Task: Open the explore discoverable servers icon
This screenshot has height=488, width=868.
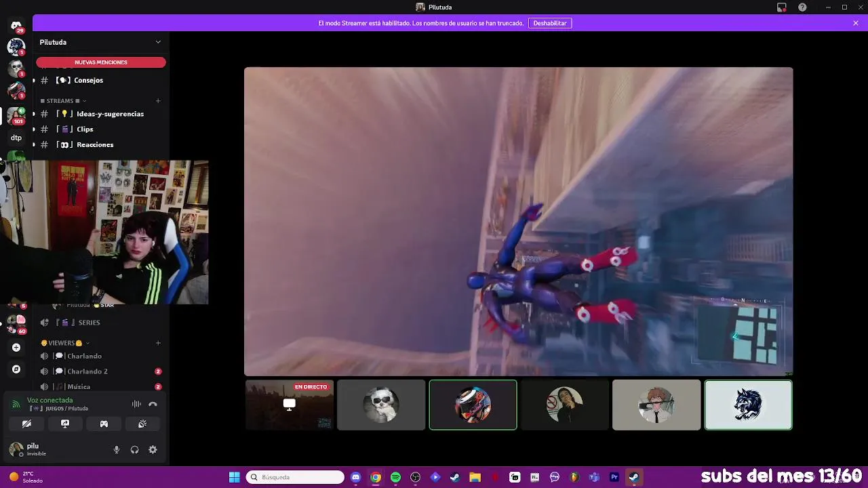Action: [16, 369]
